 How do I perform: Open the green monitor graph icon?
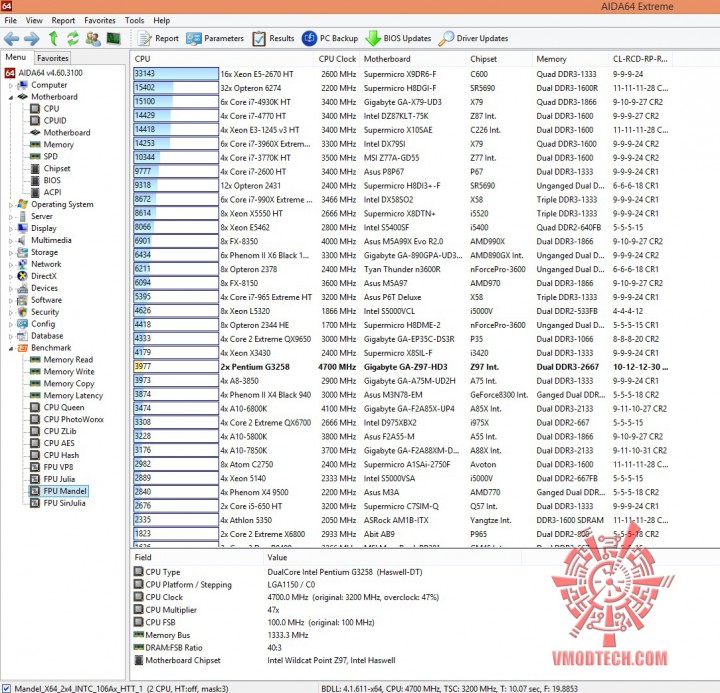pyautogui.click(x=113, y=39)
